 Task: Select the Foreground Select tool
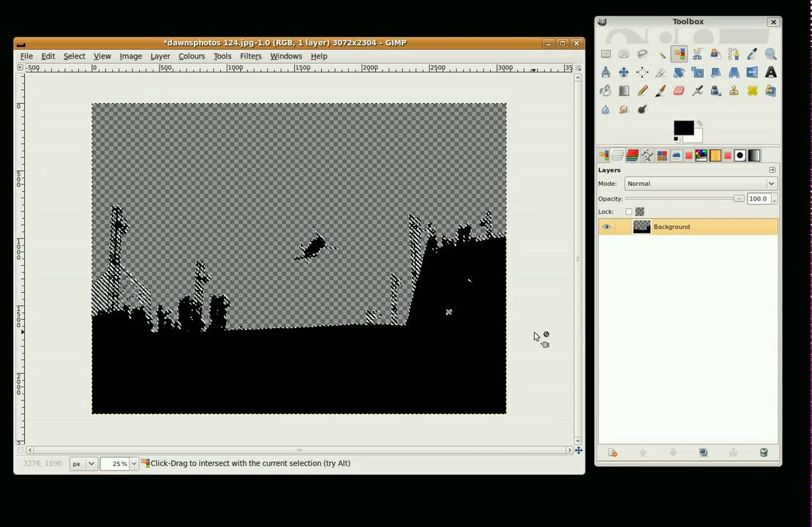[715, 54]
